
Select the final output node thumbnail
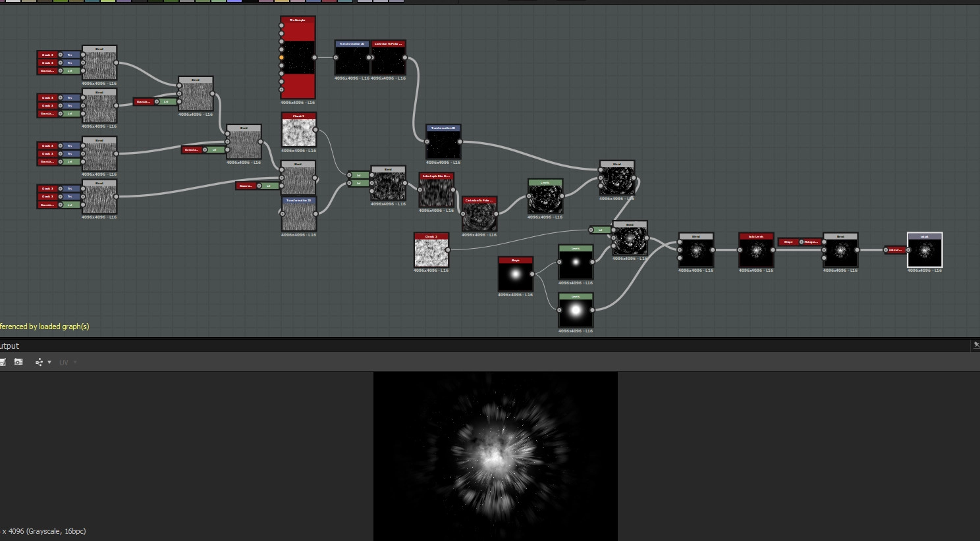pos(925,251)
